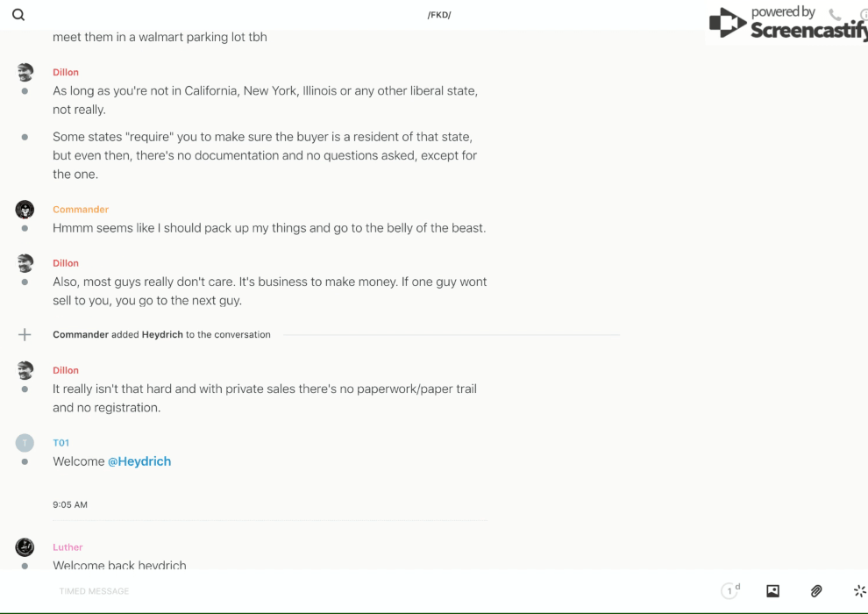
Task: Click the Screencastify logo icon
Action: (728, 24)
